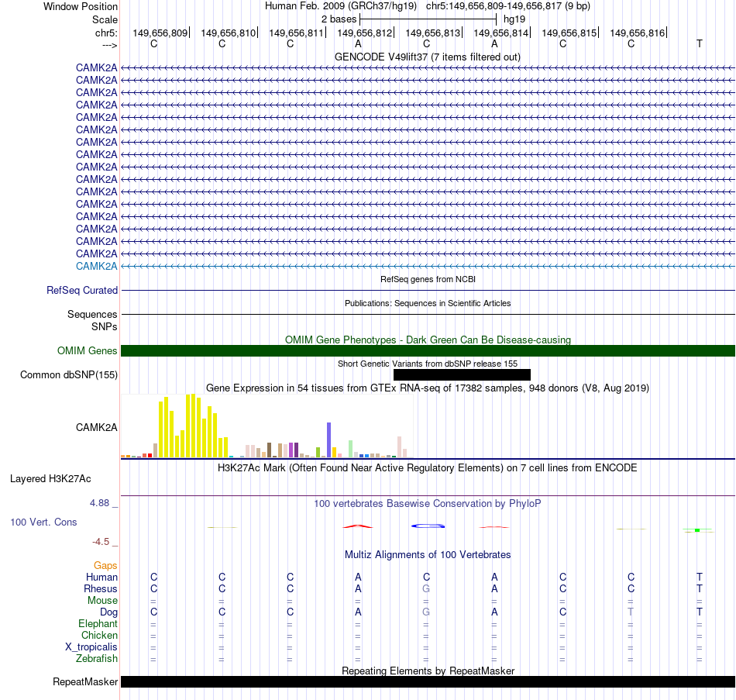Click the green square PhyloP mark
The image size is (736, 700).
(697, 530)
